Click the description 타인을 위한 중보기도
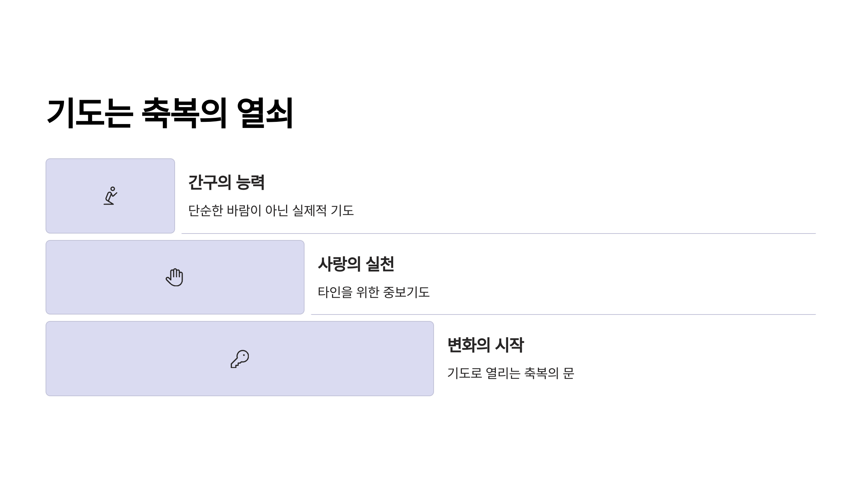The height and width of the screenshot is (488, 868). point(374,292)
